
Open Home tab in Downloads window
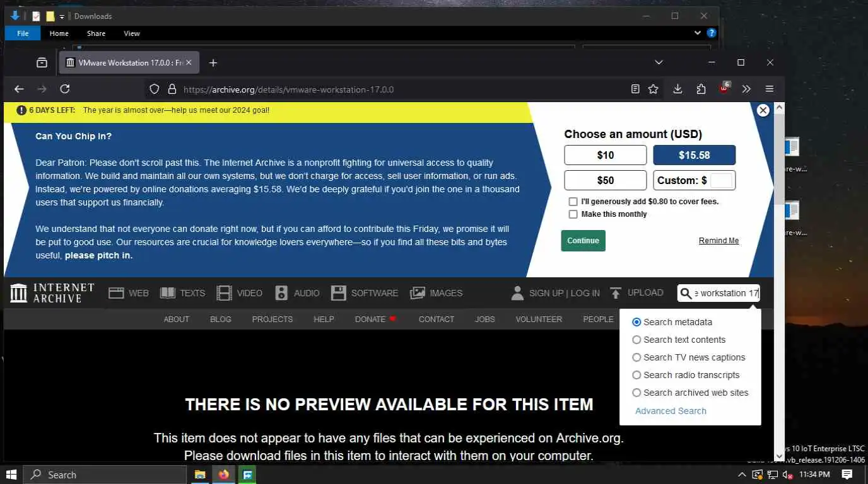pos(59,33)
